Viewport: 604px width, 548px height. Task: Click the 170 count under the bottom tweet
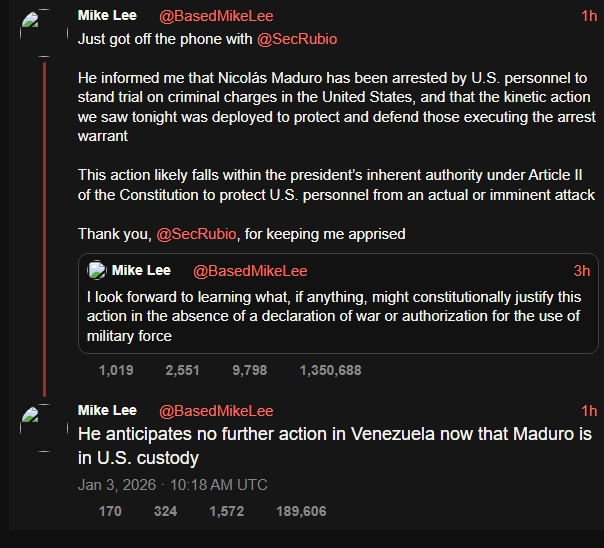(x=110, y=511)
